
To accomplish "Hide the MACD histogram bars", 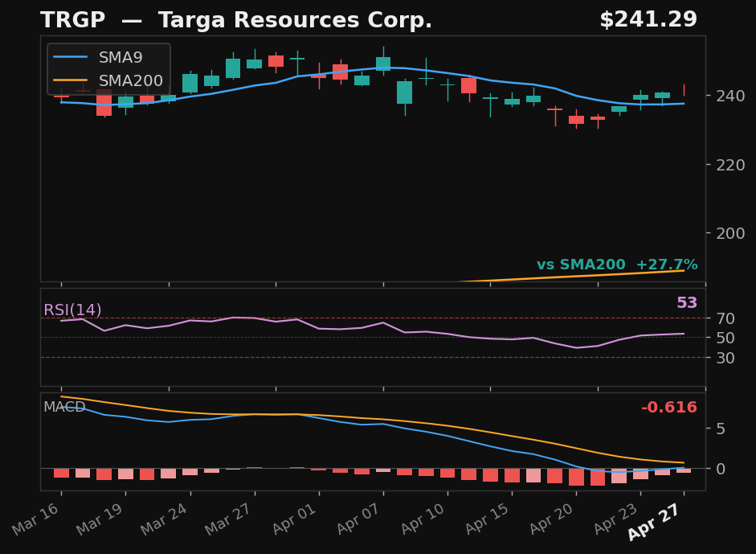I will [x=578, y=478].
